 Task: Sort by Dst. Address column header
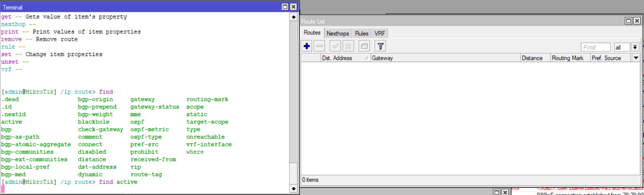345,58
